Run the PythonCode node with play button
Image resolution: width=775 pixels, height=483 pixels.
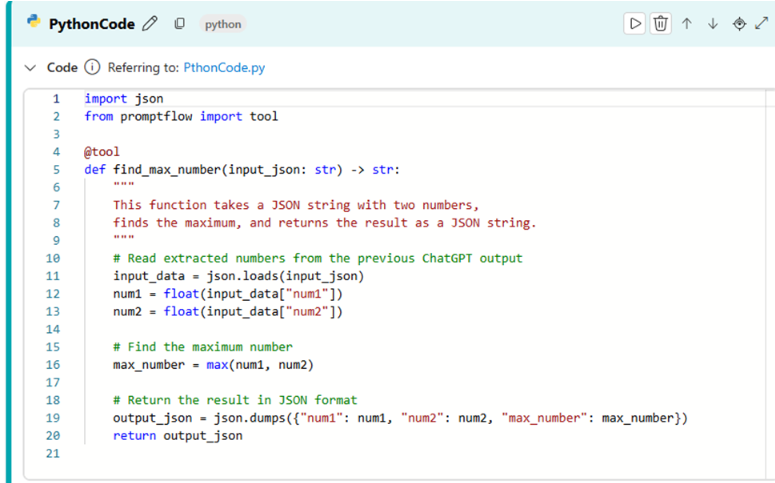click(x=635, y=24)
